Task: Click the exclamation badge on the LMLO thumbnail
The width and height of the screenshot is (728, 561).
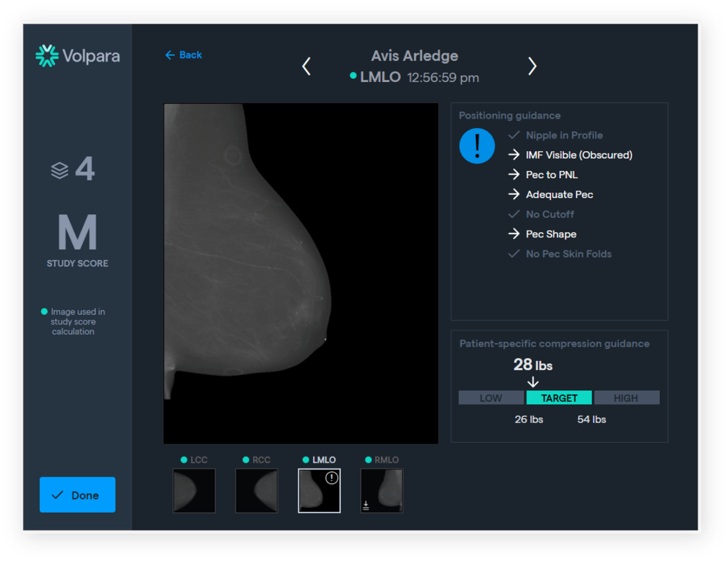Action: click(331, 478)
